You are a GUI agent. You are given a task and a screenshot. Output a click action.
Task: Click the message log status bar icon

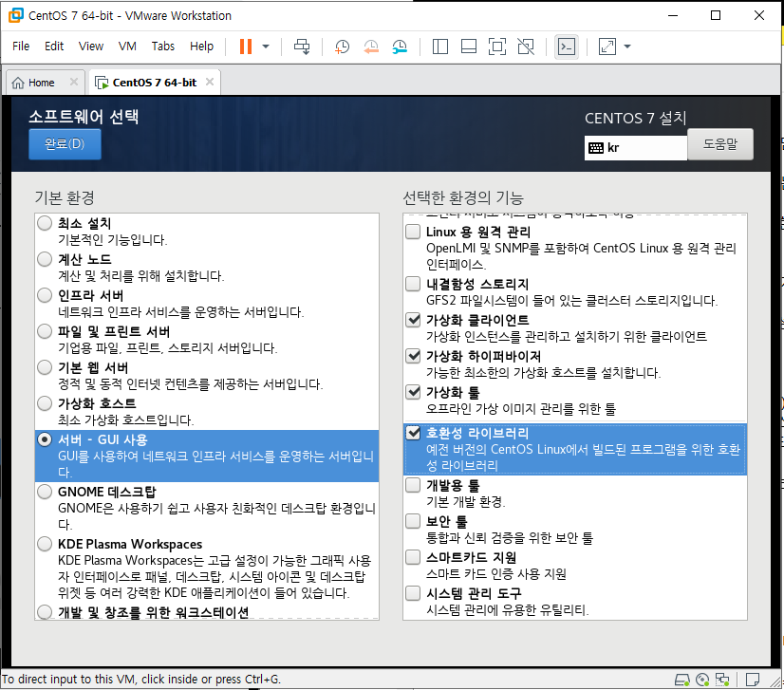coord(753,680)
